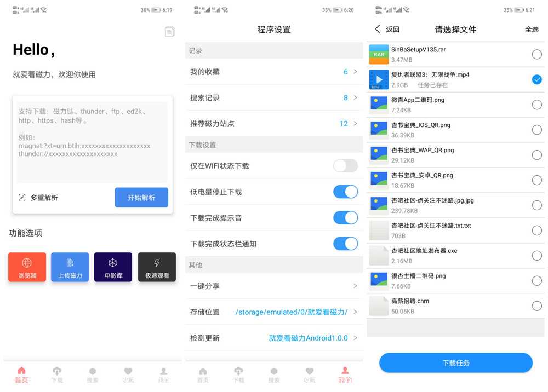548x392 pixels.
Task: Switch to 搜索 tab on home screen
Action: [92, 375]
